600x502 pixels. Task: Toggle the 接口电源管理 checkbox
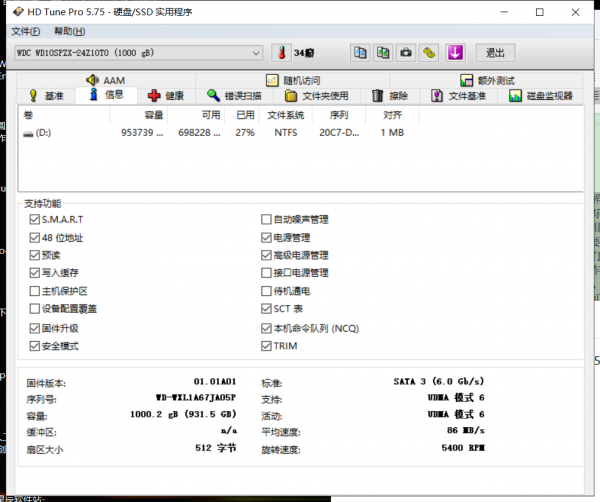(x=266, y=272)
